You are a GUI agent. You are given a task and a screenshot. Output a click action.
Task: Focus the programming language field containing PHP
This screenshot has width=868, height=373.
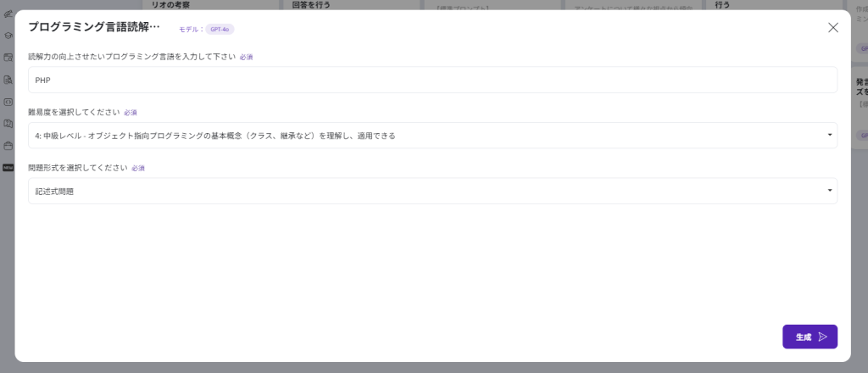point(432,80)
